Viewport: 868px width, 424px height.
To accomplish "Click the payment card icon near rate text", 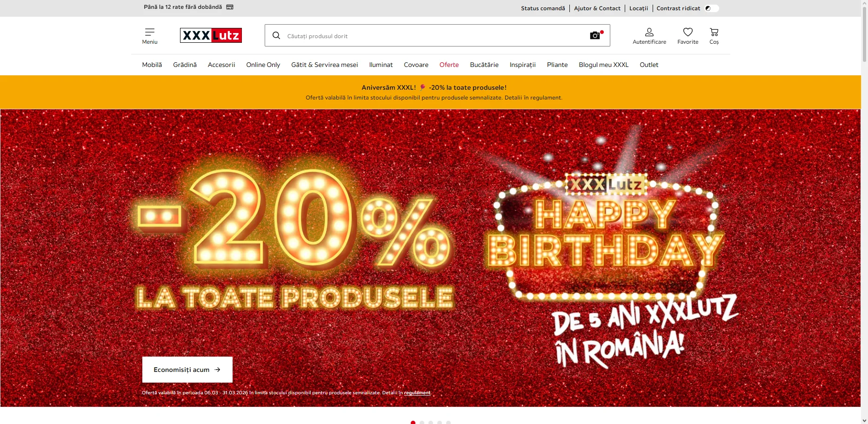I will pyautogui.click(x=230, y=7).
